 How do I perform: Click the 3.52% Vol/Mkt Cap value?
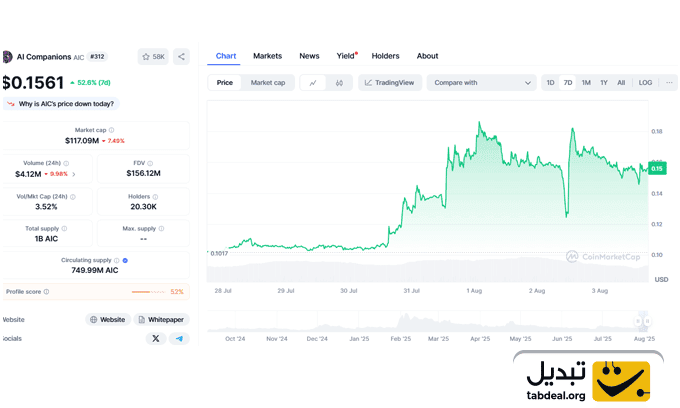pos(46,207)
